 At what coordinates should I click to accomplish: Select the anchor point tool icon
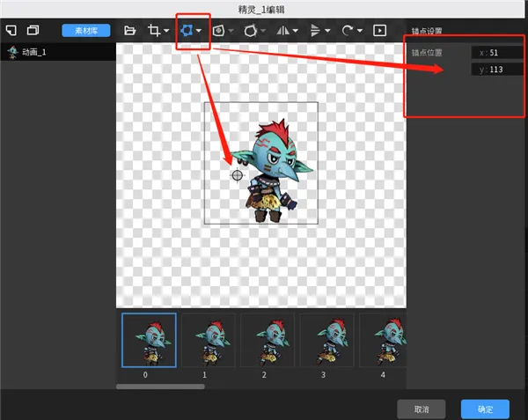[x=187, y=31]
